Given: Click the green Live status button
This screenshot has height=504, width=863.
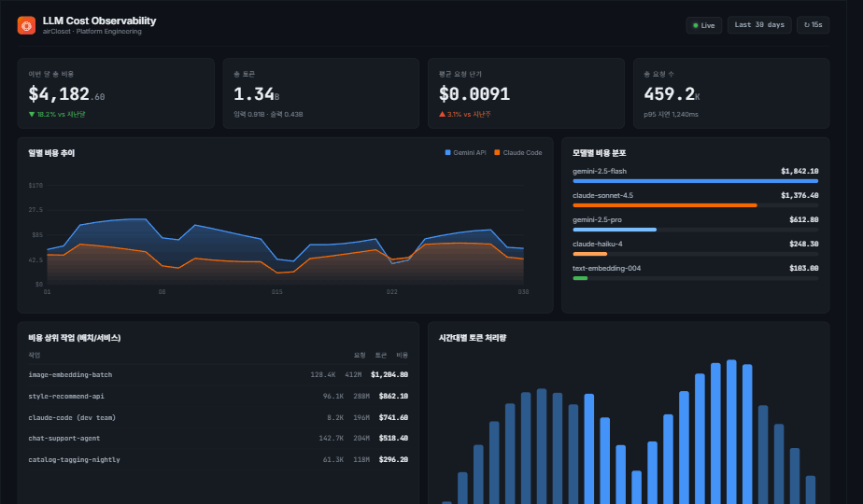Looking at the screenshot, I should click(704, 25).
